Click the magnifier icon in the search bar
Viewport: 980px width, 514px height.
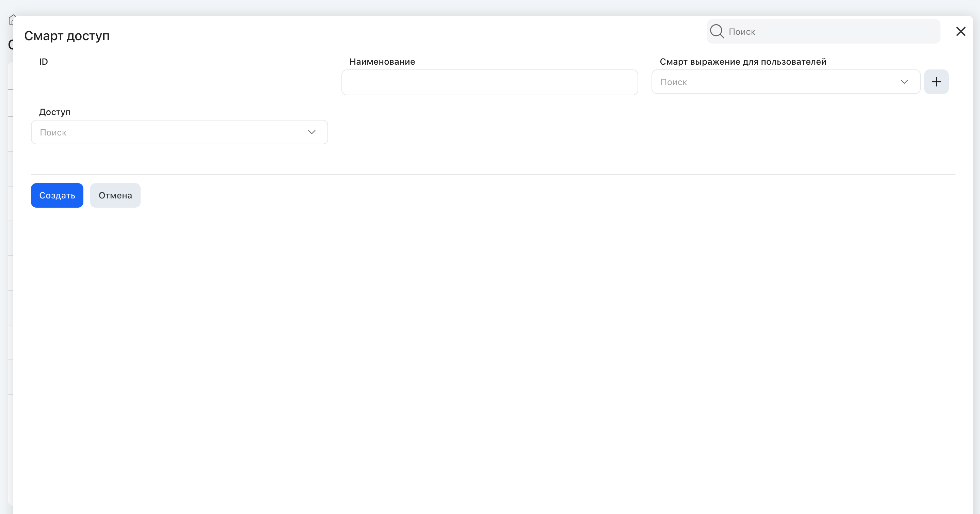pos(717,31)
